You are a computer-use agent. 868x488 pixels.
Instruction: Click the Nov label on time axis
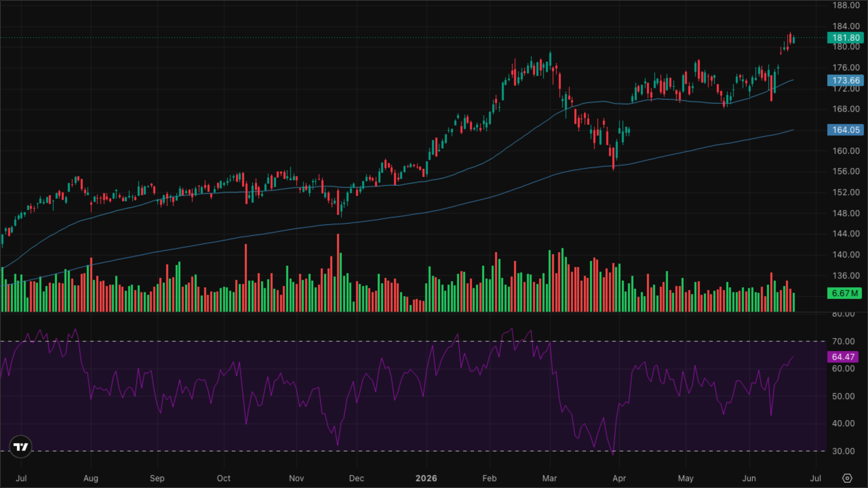click(296, 478)
